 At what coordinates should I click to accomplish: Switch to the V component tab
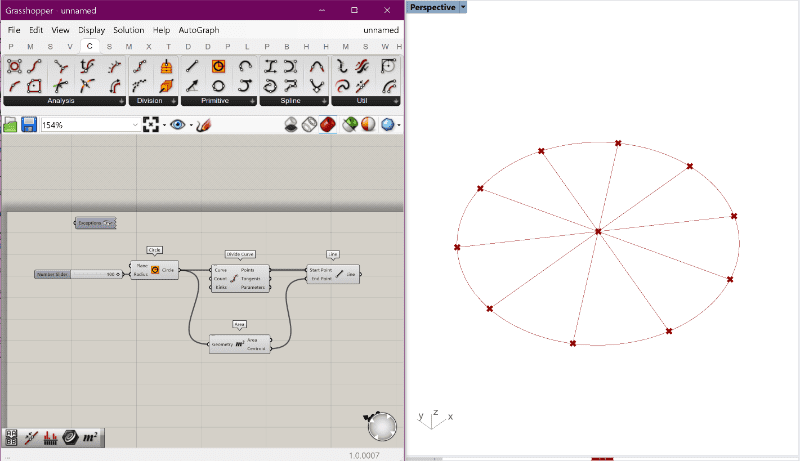pyautogui.click(x=70, y=46)
